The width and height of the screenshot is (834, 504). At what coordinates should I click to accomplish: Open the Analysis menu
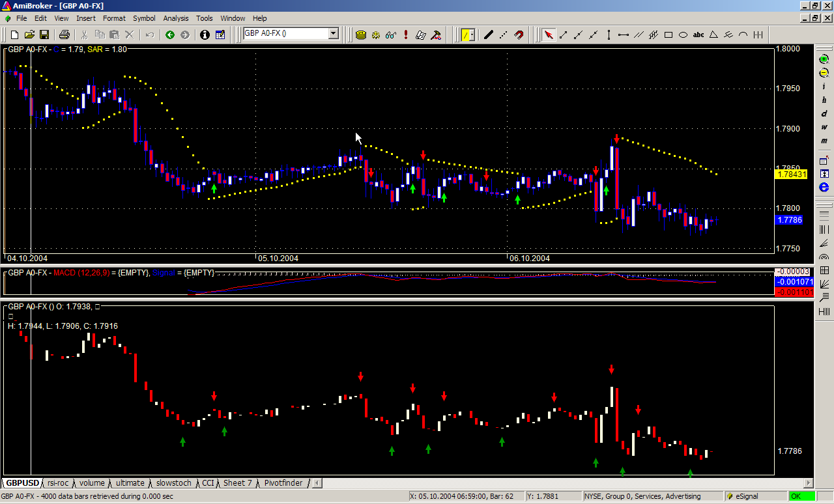pyautogui.click(x=175, y=18)
